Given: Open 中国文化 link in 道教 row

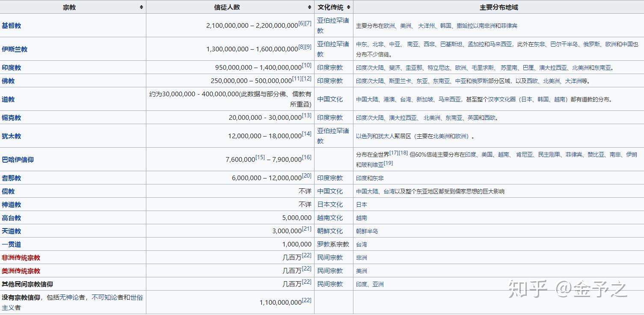Looking at the screenshot, I should pyautogui.click(x=330, y=99).
